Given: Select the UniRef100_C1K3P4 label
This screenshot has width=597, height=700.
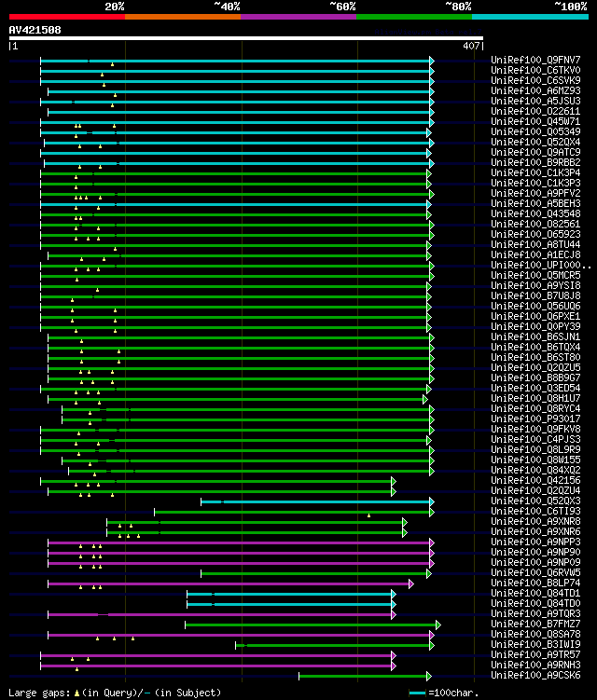Looking at the screenshot, I should [x=535, y=172].
